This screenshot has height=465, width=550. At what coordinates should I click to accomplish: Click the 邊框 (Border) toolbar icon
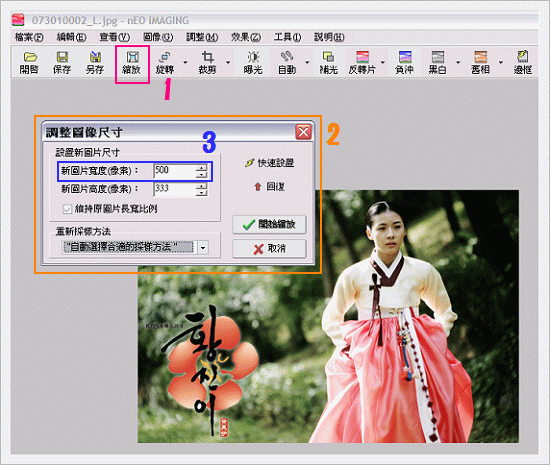pos(523,63)
